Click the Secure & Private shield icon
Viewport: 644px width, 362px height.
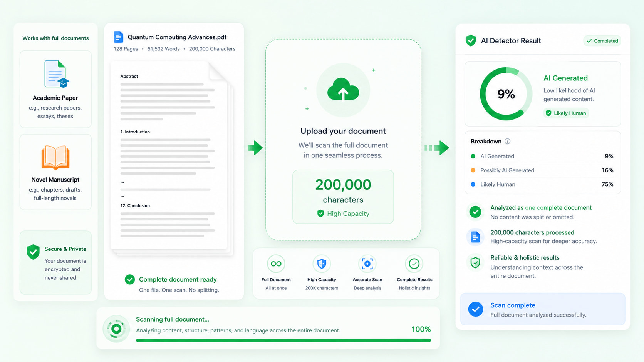click(x=33, y=252)
